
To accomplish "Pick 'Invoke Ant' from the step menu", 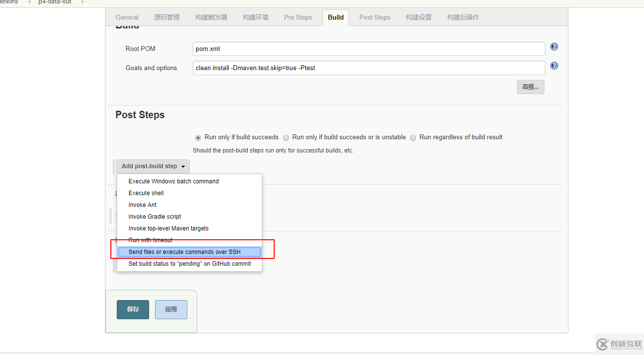I will [x=189, y=205].
